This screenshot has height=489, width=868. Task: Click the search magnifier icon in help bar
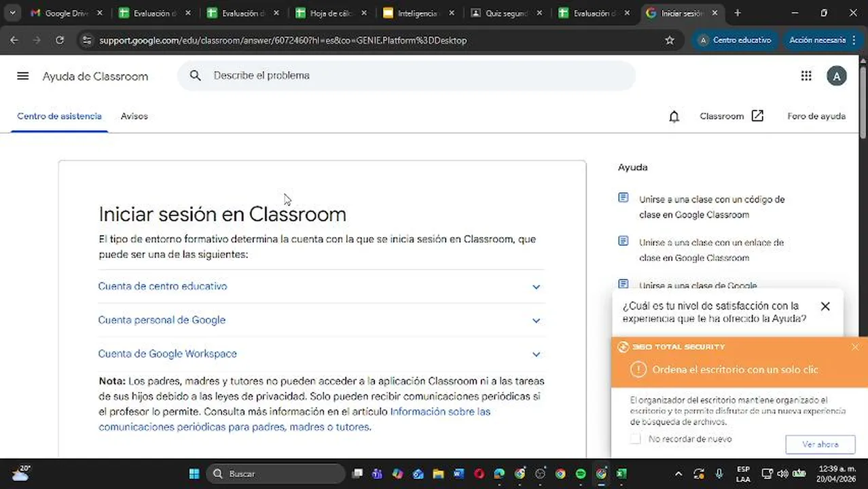(x=196, y=75)
